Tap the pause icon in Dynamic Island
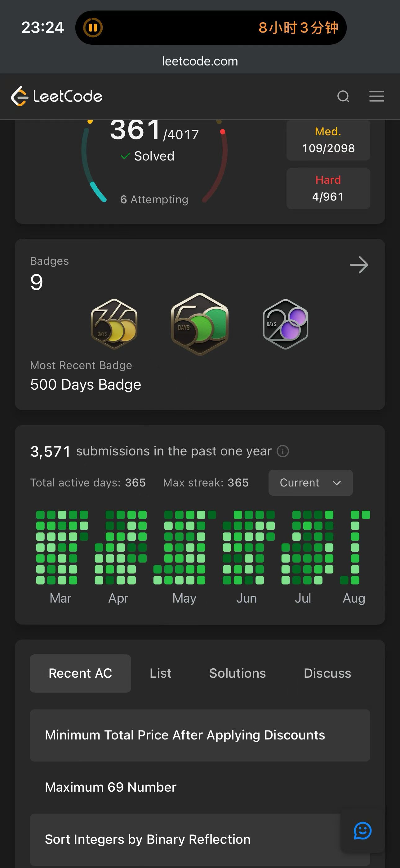400x868 pixels. (x=93, y=27)
